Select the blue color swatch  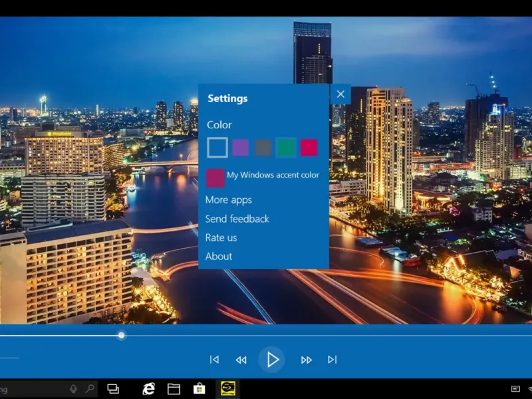pyautogui.click(x=217, y=148)
